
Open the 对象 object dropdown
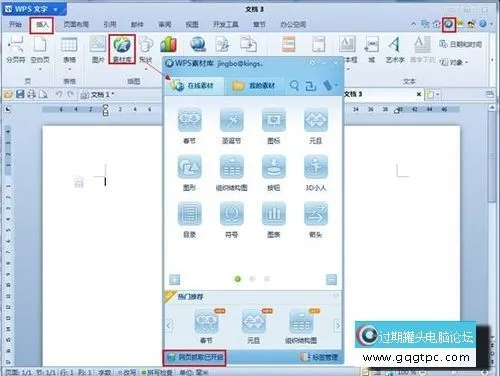(454, 62)
